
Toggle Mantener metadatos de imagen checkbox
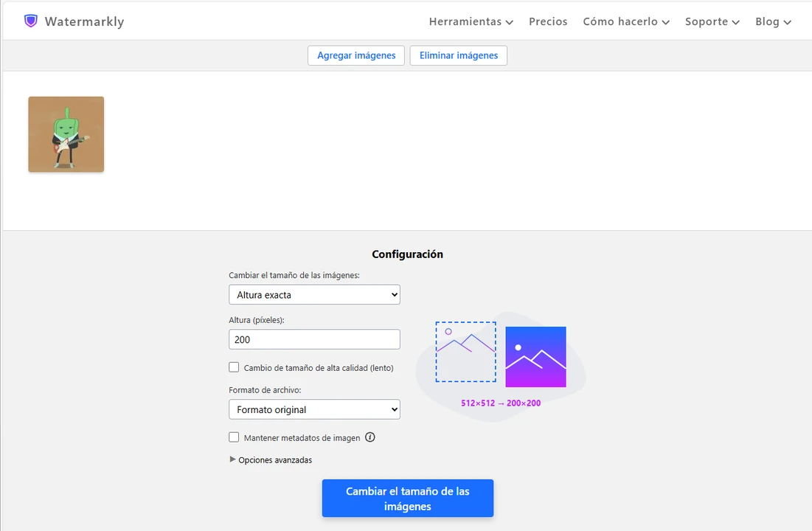coord(234,437)
